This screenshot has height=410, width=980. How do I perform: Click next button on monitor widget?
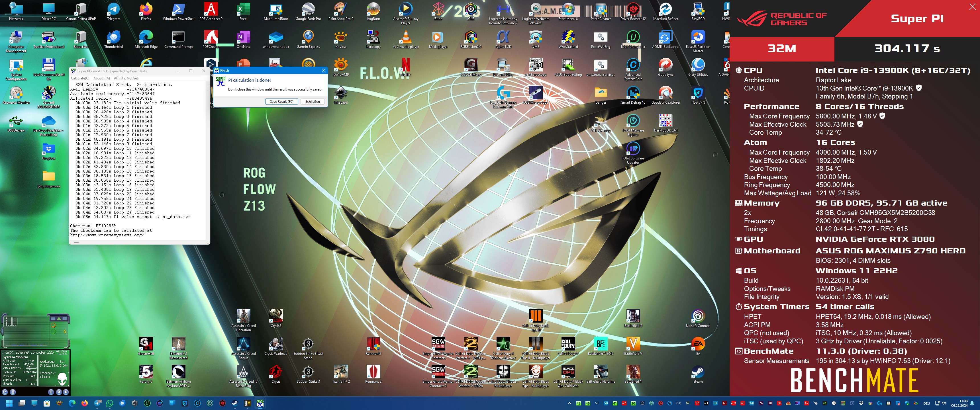click(66, 392)
